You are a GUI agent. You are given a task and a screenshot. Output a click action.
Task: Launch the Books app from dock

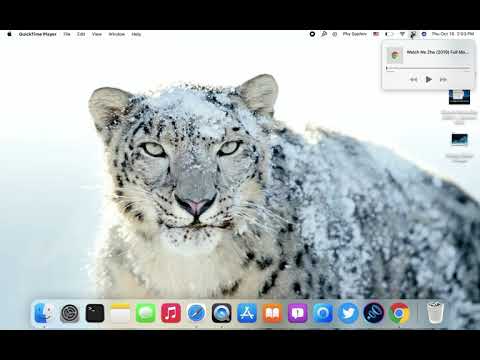pos(272,313)
